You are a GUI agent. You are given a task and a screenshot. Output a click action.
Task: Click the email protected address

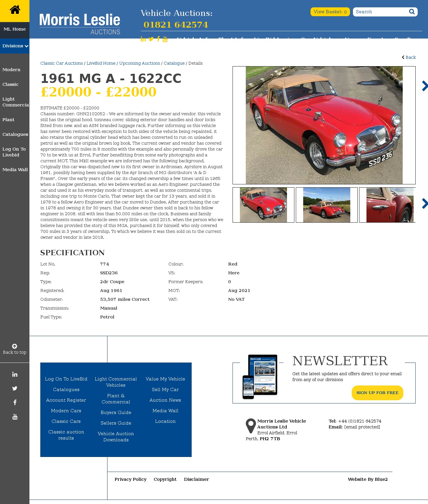[362, 427]
